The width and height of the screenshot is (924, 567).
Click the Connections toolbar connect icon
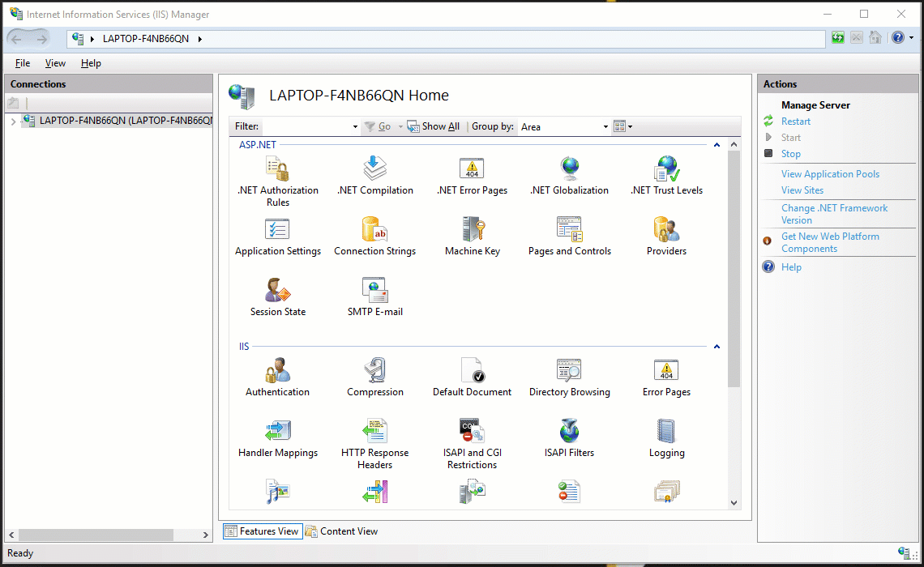14,103
